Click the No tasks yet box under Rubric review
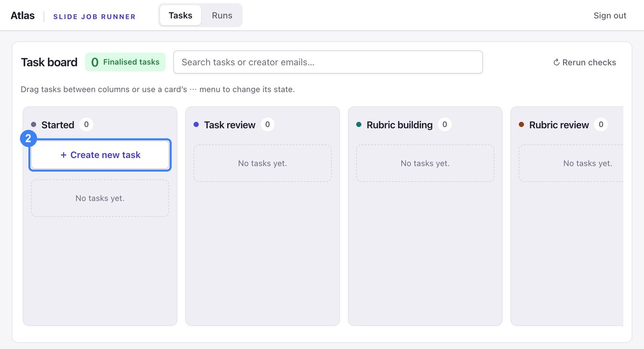The height and width of the screenshot is (349, 644). pyautogui.click(x=571, y=163)
